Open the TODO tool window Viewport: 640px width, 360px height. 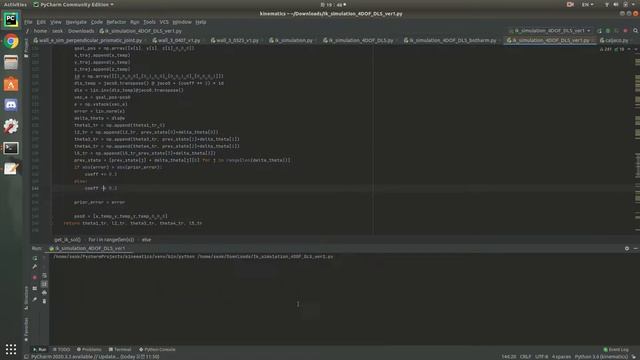61,349
